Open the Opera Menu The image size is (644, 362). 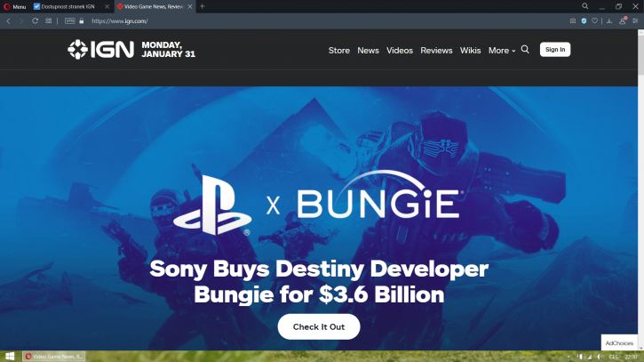pos(14,6)
